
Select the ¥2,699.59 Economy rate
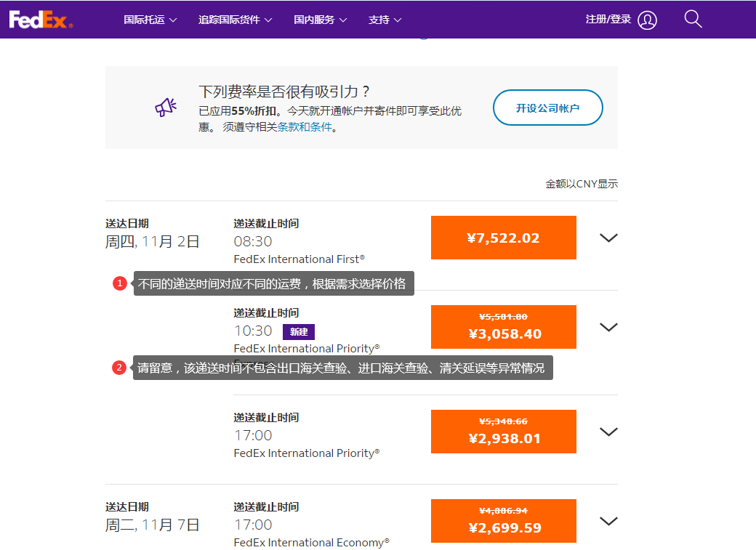pyautogui.click(x=503, y=521)
